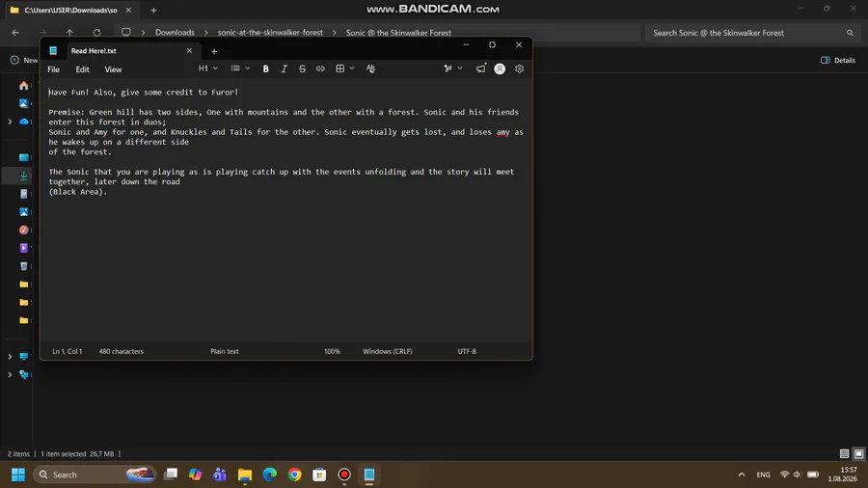Toggle the Details pane in Explorer
868x488 pixels.
pos(838,61)
